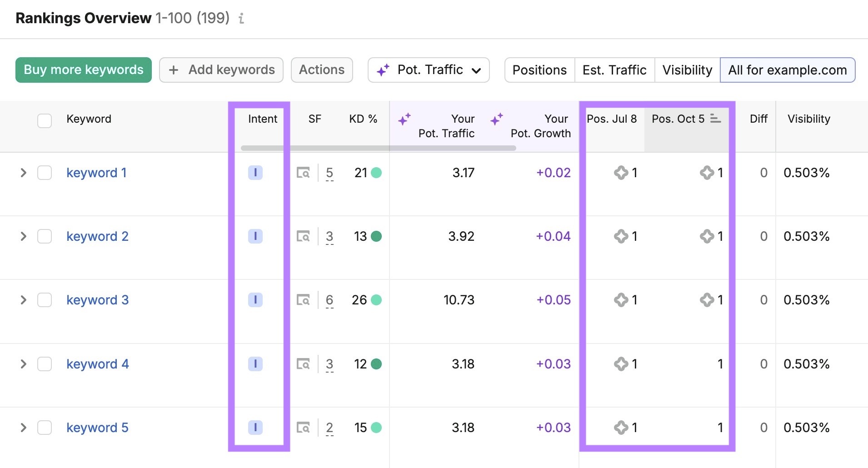This screenshot has height=468, width=868.
Task: Click the Add keywords button
Action: pyautogui.click(x=221, y=70)
